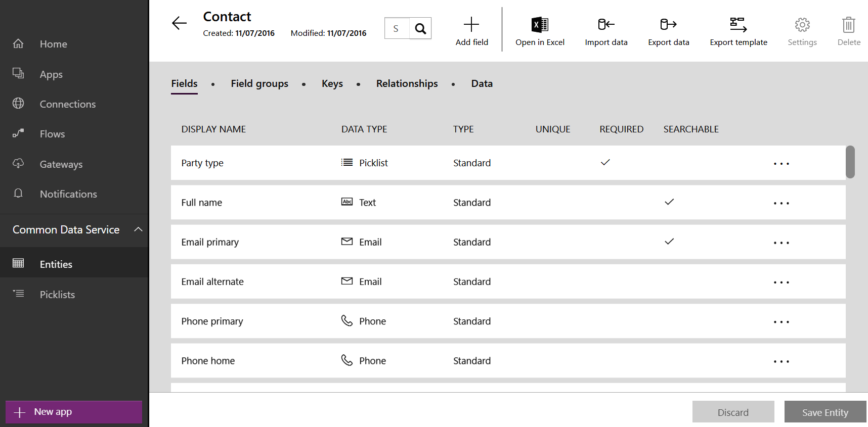Image resolution: width=868 pixels, height=427 pixels.
Task: Click into the search input box
Action: point(397,28)
